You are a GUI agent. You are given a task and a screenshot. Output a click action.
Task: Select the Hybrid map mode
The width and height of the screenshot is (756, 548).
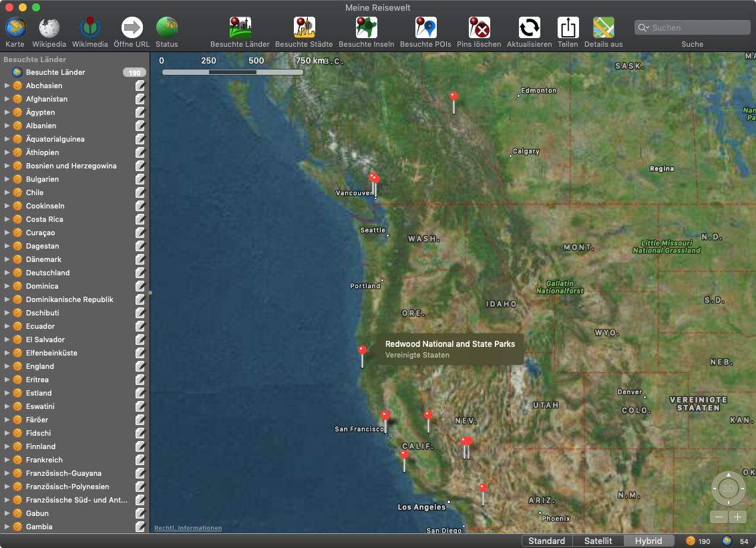(648, 541)
